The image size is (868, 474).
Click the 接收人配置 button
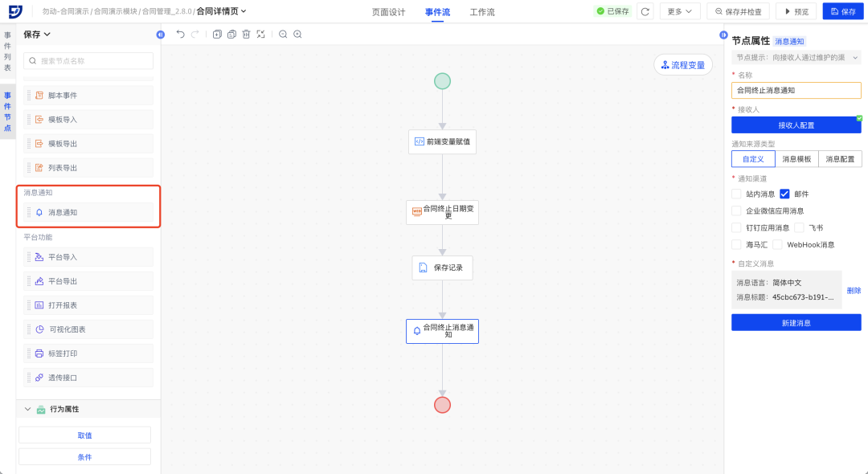796,125
